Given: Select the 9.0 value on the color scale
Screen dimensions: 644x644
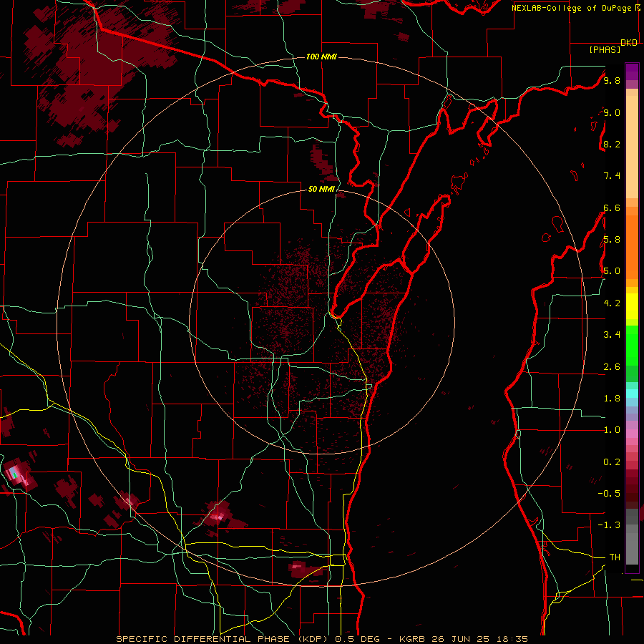Looking at the screenshot, I should tap(612, 112).
